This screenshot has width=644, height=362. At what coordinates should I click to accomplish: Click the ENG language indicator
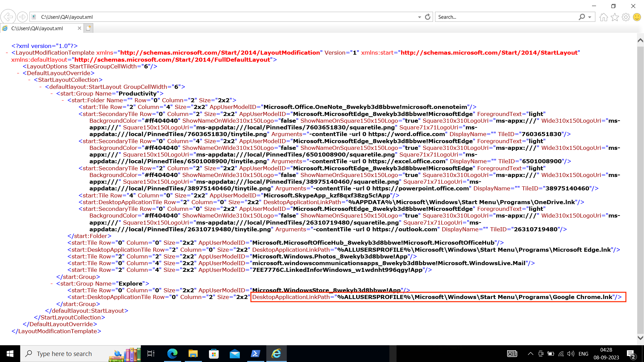pos(583,354)
